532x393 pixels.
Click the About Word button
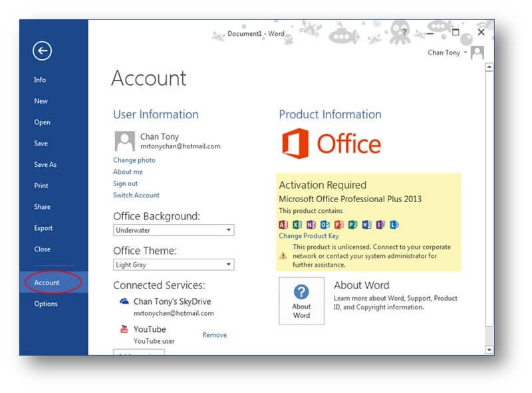tap(301, 301)
